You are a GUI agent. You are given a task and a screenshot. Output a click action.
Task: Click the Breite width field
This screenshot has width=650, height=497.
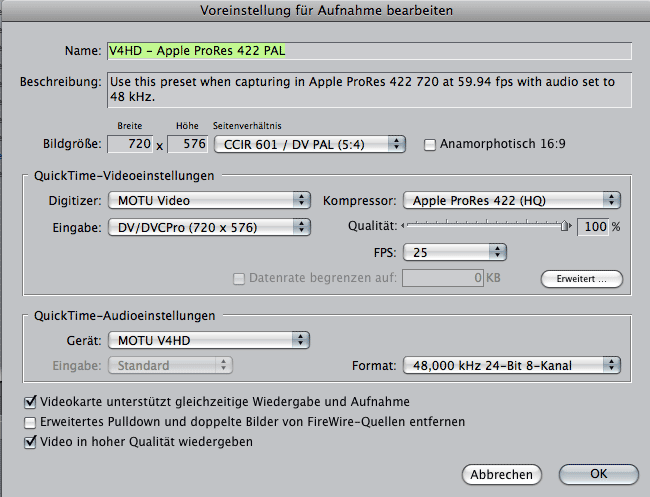129,145
